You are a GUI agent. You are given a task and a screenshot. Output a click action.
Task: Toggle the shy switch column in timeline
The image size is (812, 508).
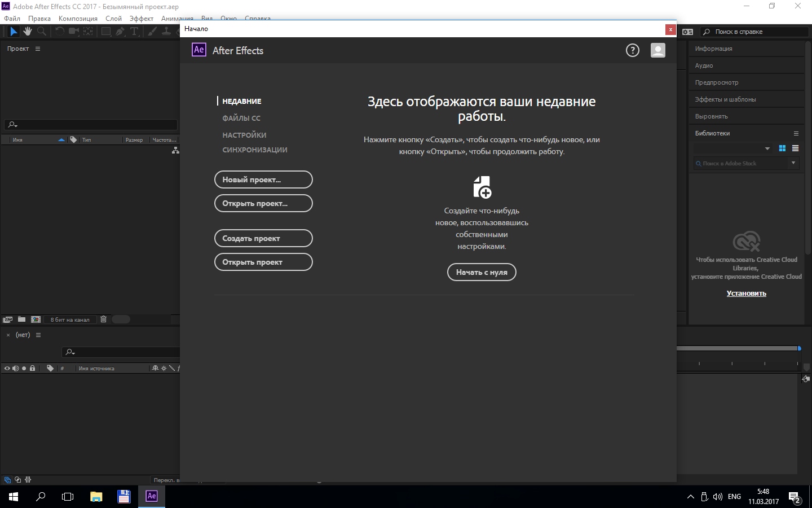(x=156, y=368)
